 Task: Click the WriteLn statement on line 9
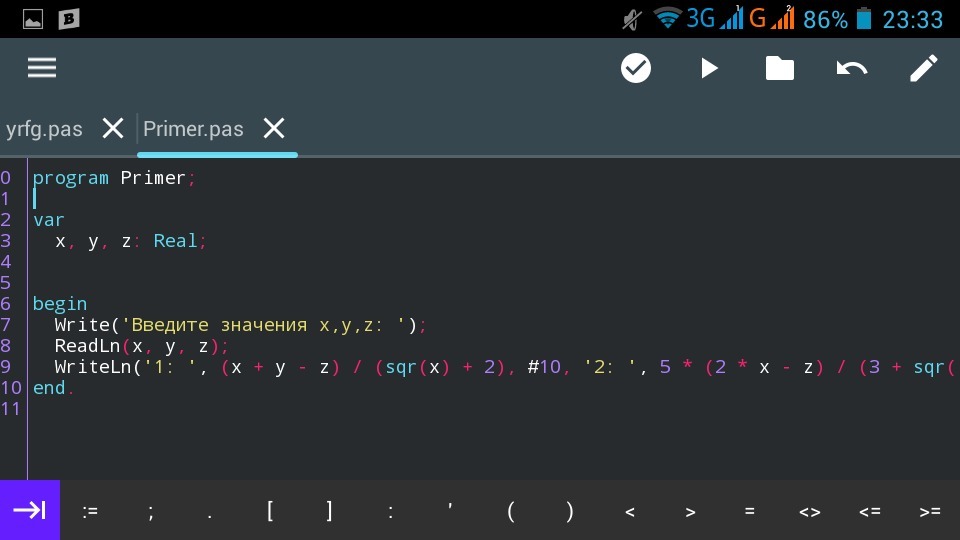click(x=503, y=367)
